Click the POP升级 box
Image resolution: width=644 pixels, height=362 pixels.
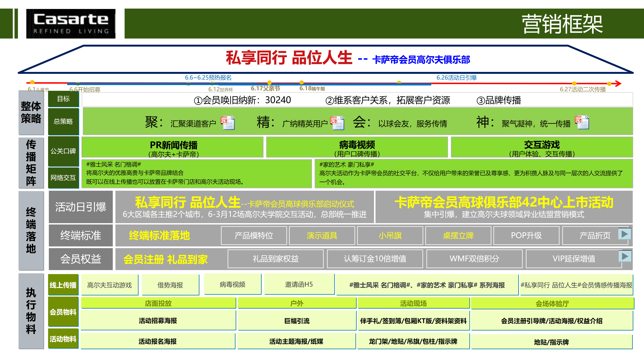coord(526,235)
